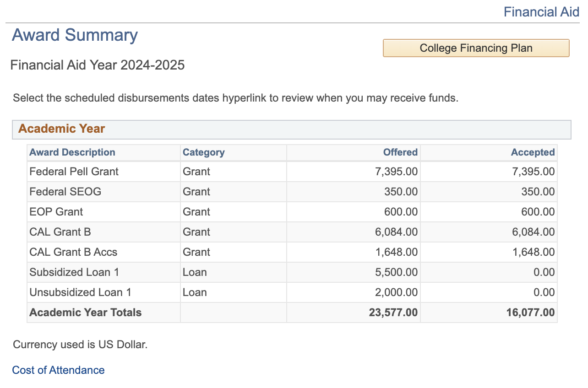Viewport: 588px width, 388px height.
Task: Click the Category column header
Action: pyautogui.click(x=203, y=152)
